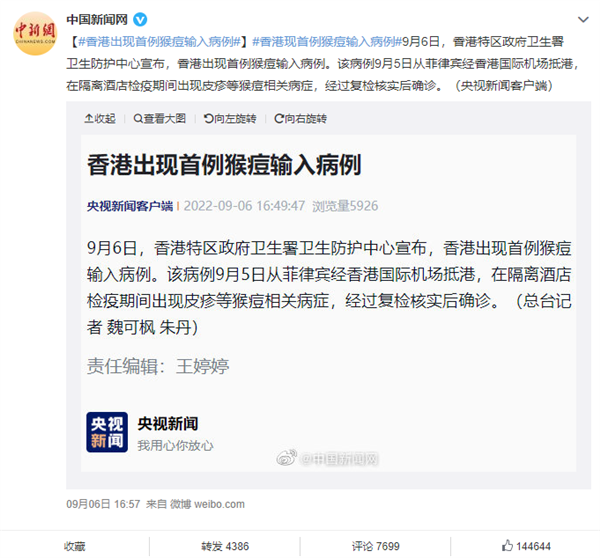This screenshot has width=600, height=558.
Task: Click the blue verified badge icon
Action: [x=140, y=20]
